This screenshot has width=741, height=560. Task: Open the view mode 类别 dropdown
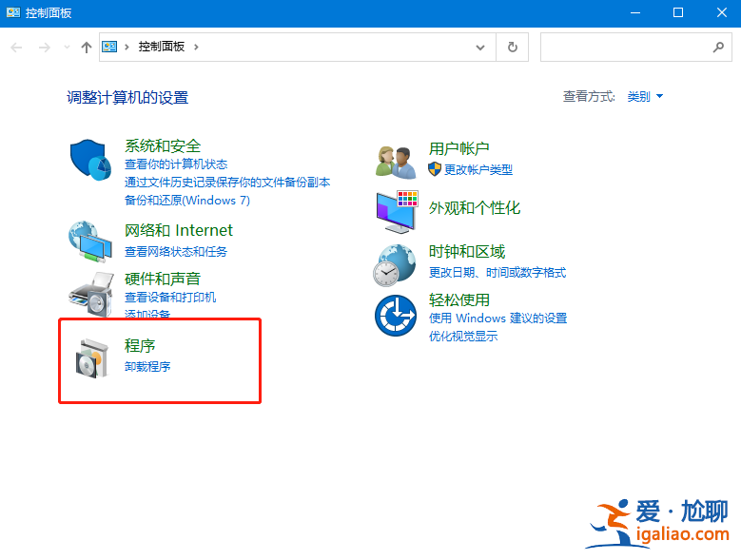645,97
